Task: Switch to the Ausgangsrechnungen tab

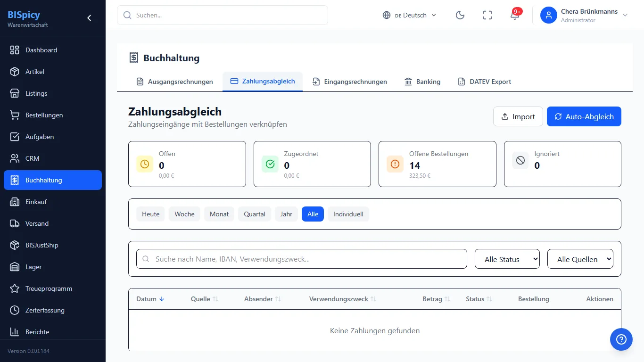Action: (x=175, y=82)
